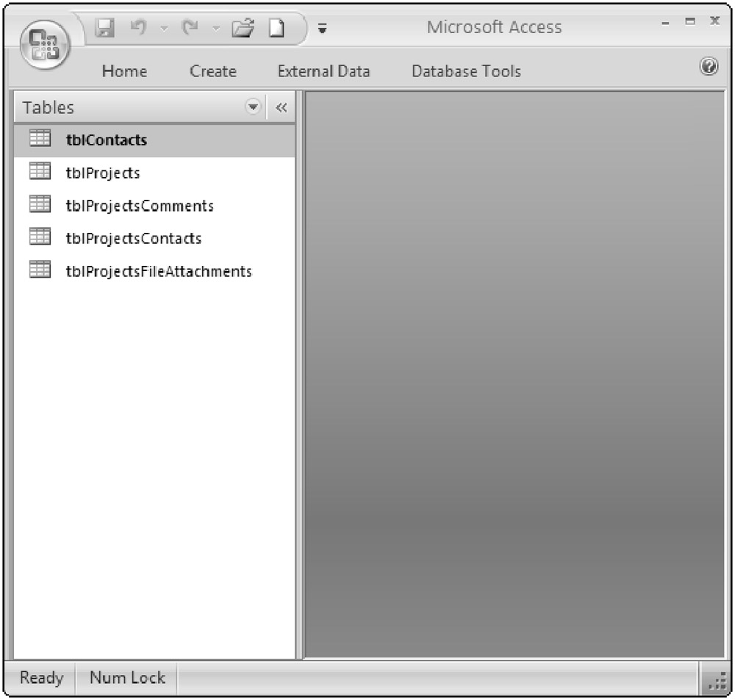Select tblProjectsFileAttachments in the Tables list

(158, 271)
